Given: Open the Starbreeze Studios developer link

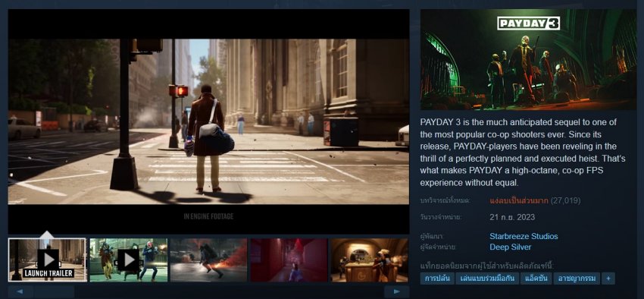Looking at the screenshot, I should (524, 237).
